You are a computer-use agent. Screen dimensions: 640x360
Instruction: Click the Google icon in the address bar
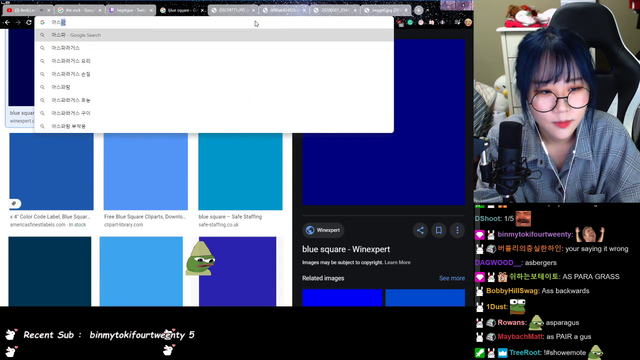(x=42, y=22)
